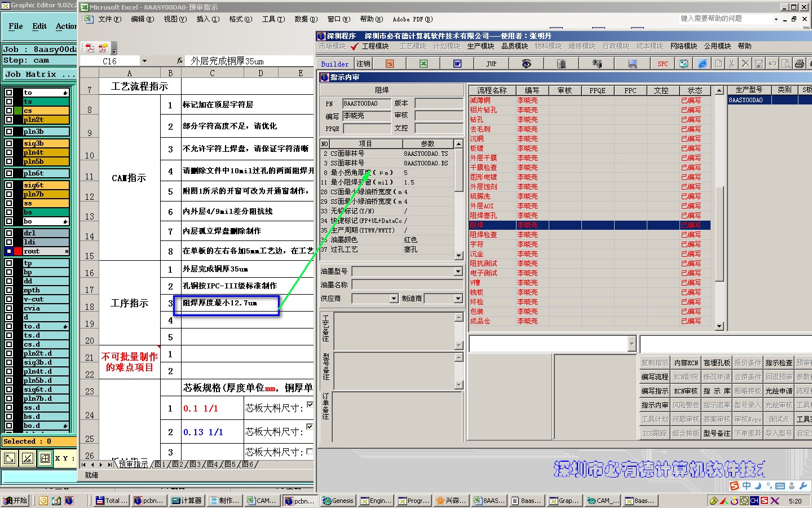
Task: Click the eye view icon in Builder toolbar
Action: click(526, 64)
